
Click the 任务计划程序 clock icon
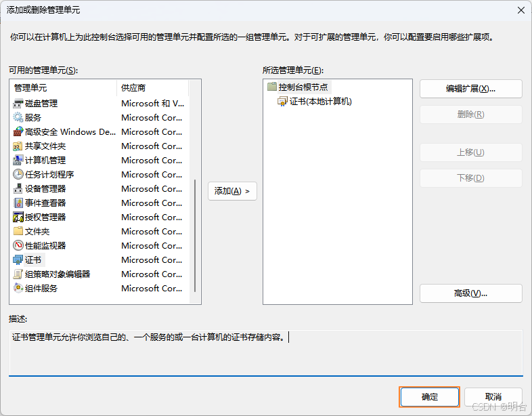[18, 175]
